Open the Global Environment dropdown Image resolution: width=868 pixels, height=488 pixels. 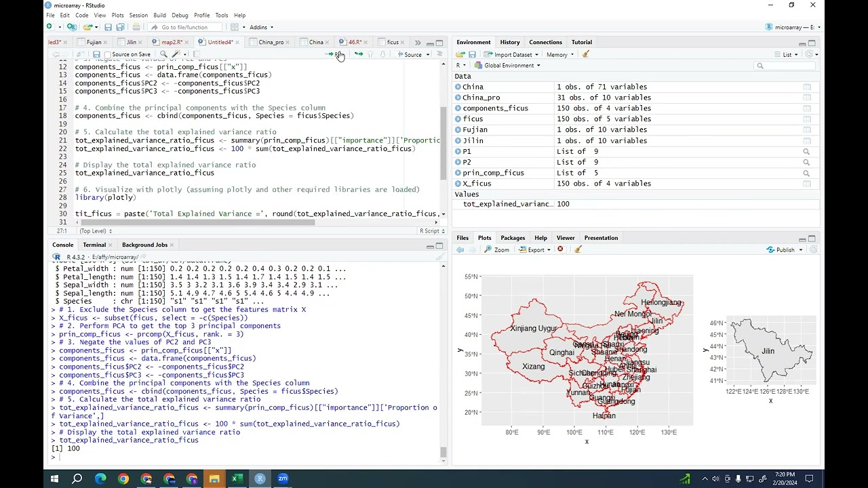pos(507,66)
